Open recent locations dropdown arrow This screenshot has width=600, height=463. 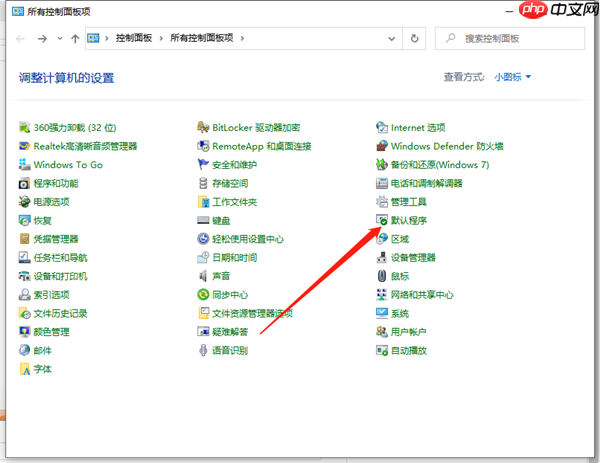[60, 38]
